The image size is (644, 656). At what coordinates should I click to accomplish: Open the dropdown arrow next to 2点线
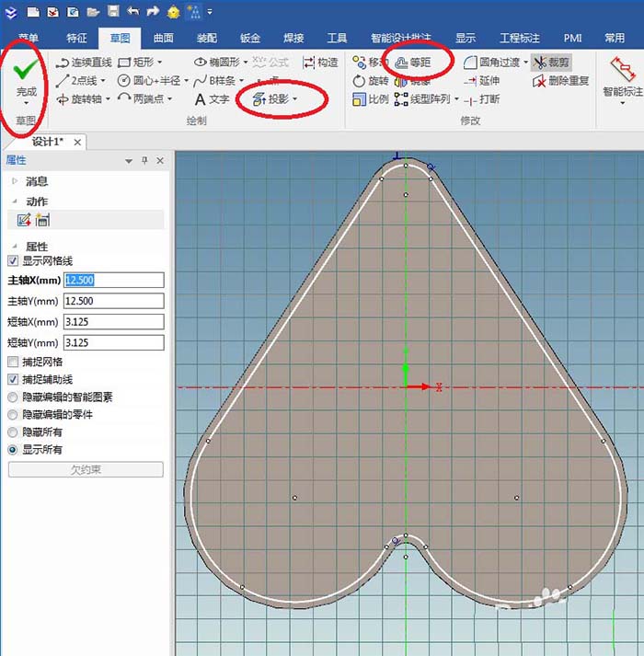(x=103, y=81)
